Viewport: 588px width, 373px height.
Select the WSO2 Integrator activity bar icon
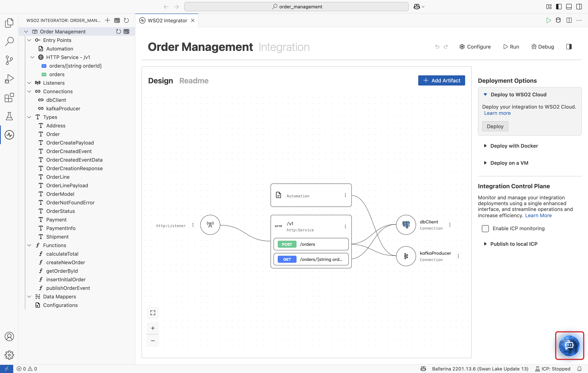9,135
